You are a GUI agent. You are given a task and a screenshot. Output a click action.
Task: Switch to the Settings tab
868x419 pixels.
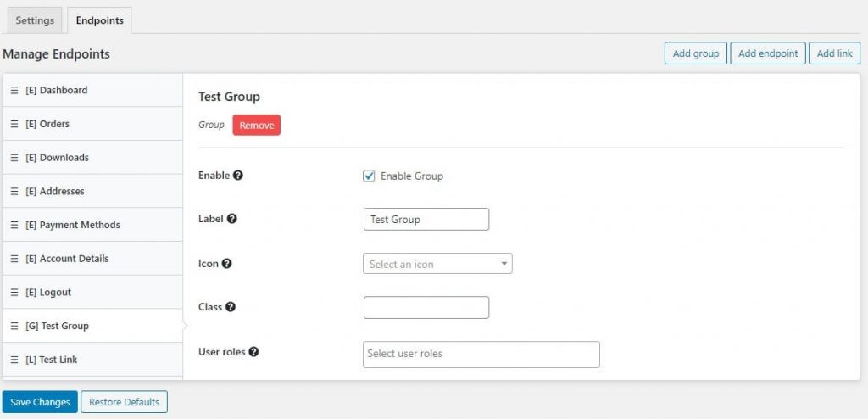35,20
